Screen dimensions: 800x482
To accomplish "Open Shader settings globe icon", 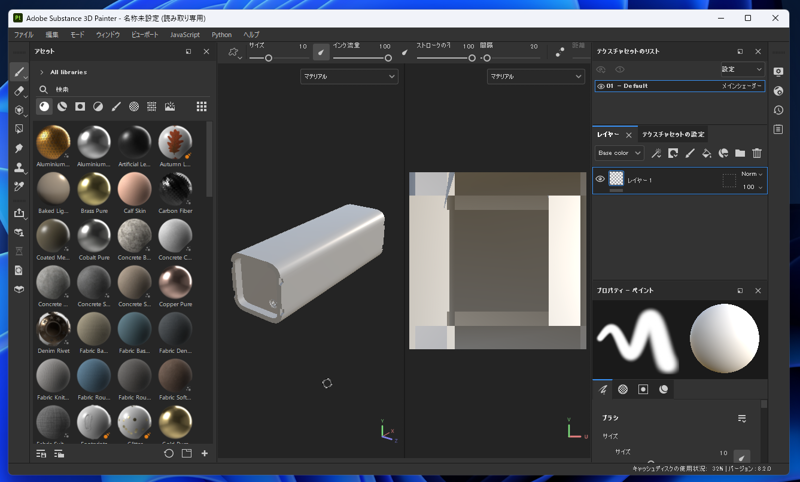I will tap(778, 91).
